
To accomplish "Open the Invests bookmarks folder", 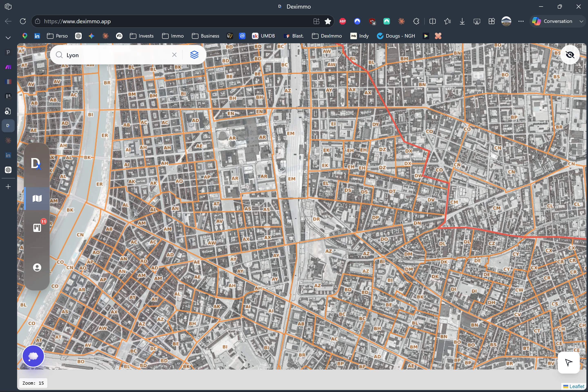I will [142, 36].
